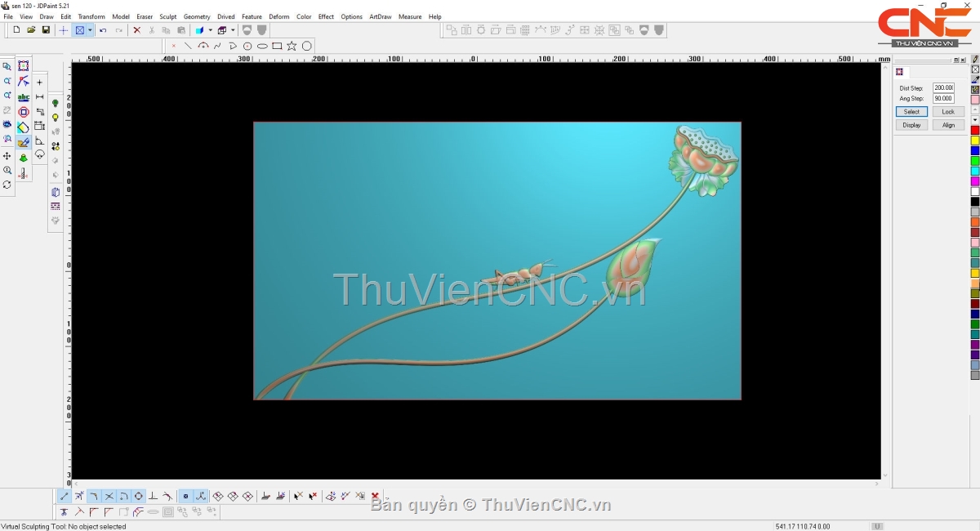980x531 pixels.
Task: Pick the yellow color swatch
Action: point(975,141)
